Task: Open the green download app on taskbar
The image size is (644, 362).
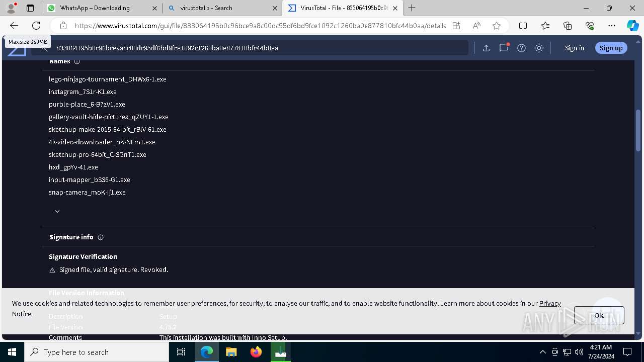Action: 281,352
